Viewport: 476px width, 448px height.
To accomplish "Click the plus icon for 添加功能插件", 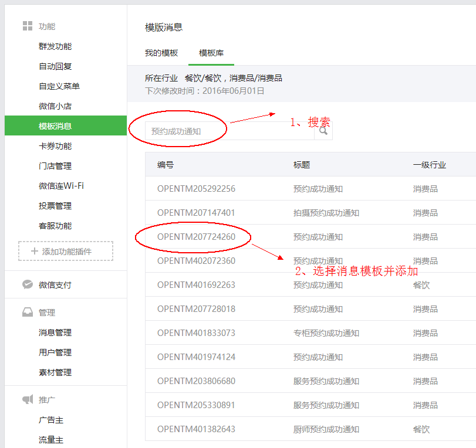I will click(34, 252).
